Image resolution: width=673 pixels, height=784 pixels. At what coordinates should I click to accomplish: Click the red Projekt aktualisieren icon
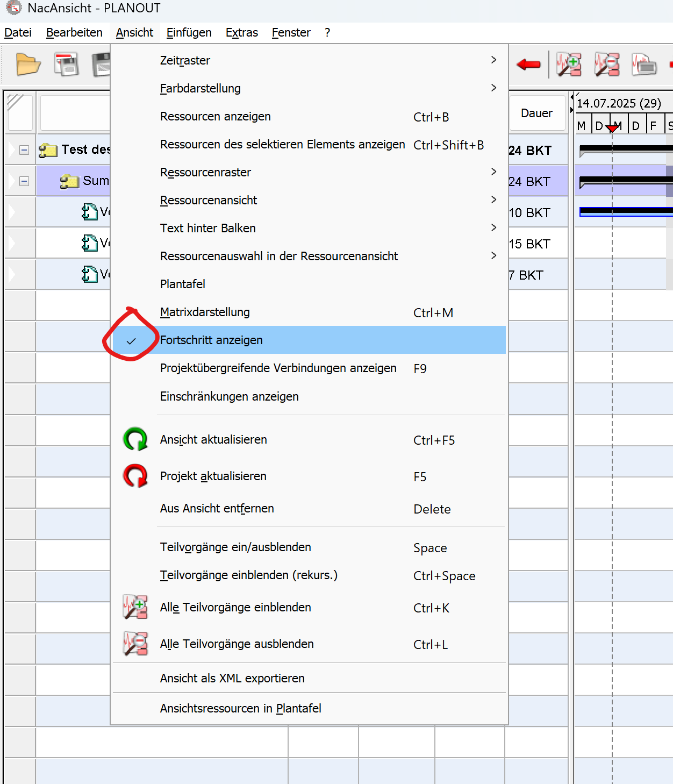[135, 476]
